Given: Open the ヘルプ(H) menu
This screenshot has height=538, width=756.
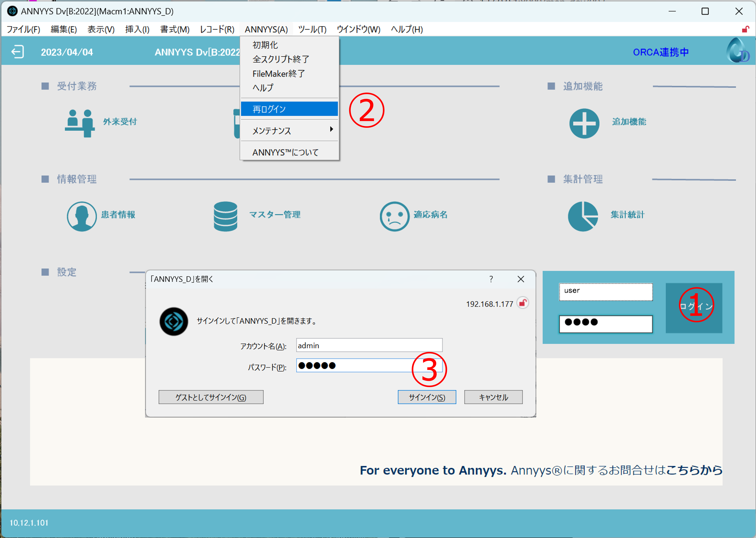Looking at the screenshot, I should 407,29.
